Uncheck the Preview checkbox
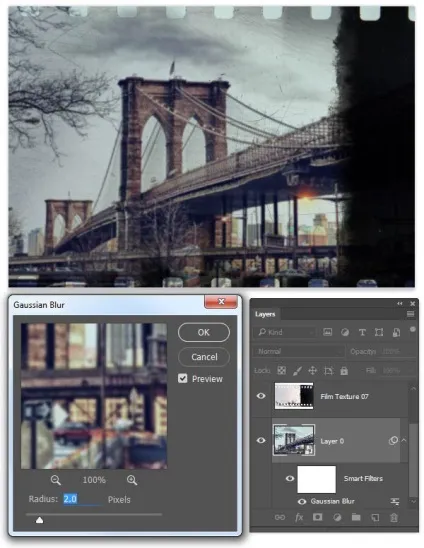 [182, 378]
